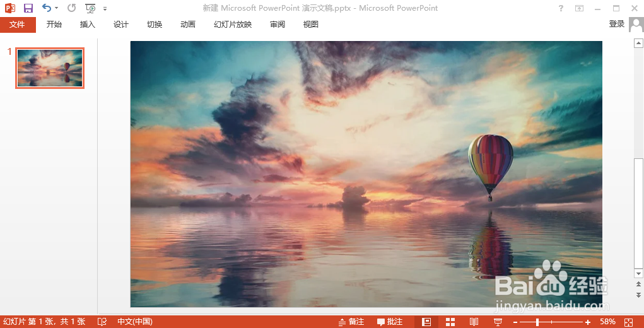Switch to the 开始 (Home) tab
644x328 pixels.
click(54, 25)
